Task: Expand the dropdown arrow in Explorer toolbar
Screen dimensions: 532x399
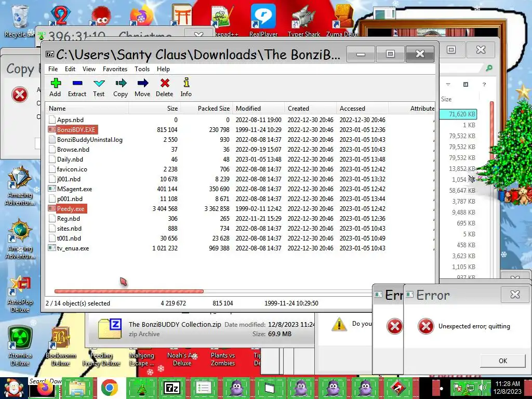Action: coord(448,84)
